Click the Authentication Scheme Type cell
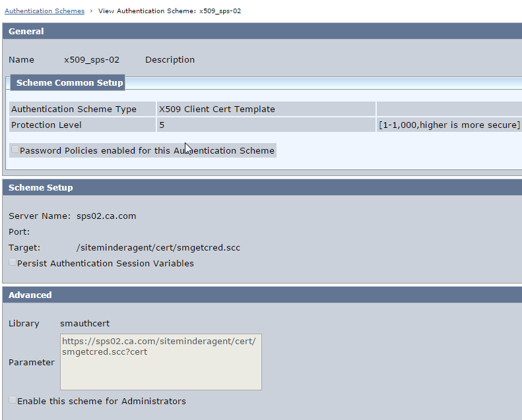This screenshot has width=522, height=420. click(82, 109)
